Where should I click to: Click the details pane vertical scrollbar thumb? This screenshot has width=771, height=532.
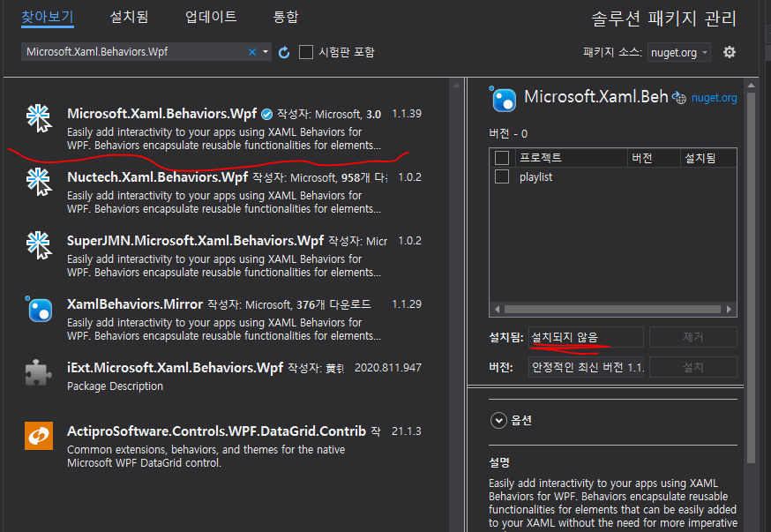click(x=751, y=278)
